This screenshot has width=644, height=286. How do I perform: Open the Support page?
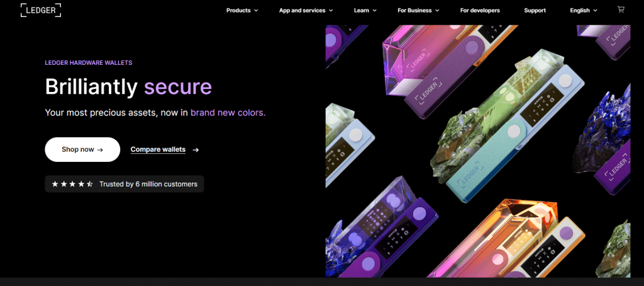(x=535, y=10)
